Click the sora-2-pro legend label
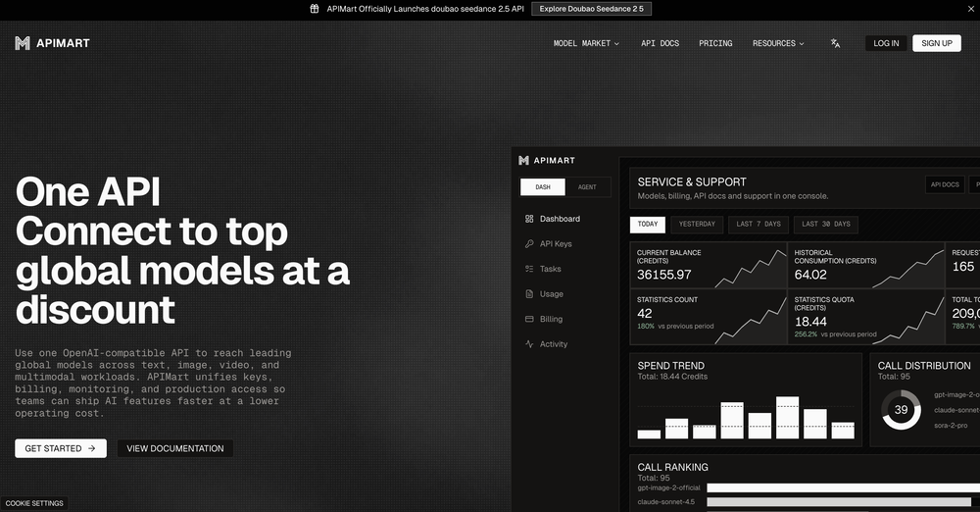Image resolution: width=980 pixels, height=512 pixels. tap(951, 426)
